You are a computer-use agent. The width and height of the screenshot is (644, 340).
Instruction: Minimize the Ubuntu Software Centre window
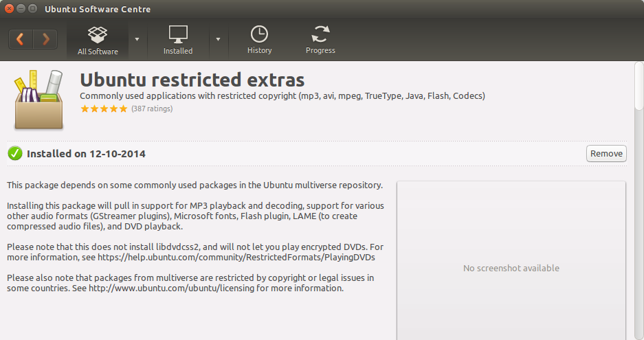click(21, 9)
